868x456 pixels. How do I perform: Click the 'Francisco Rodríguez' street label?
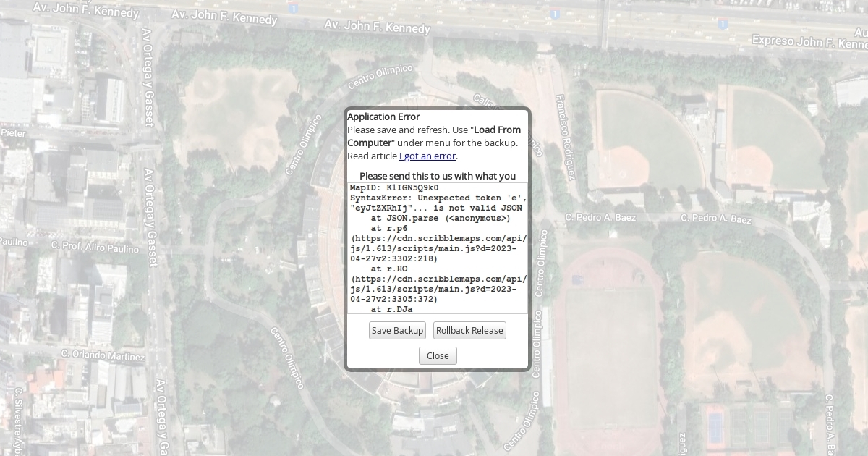[x=566, y=138]
